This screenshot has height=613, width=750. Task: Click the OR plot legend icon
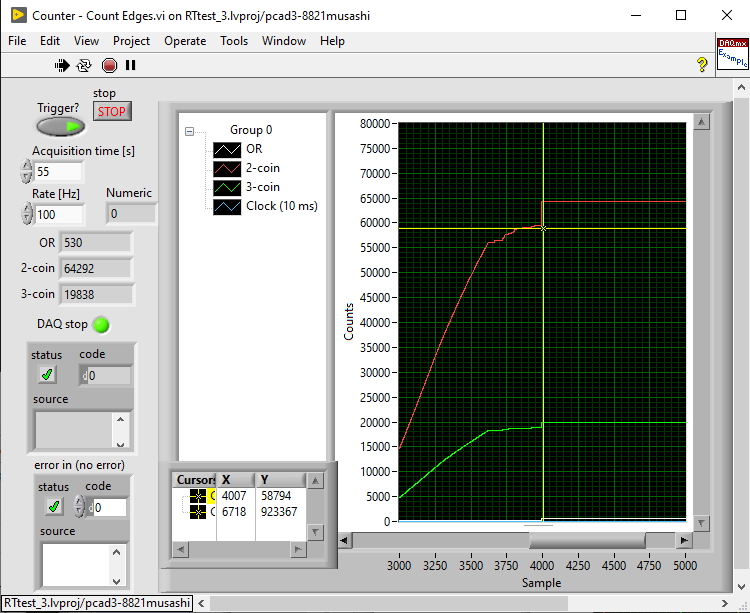(x=228, y=149)
